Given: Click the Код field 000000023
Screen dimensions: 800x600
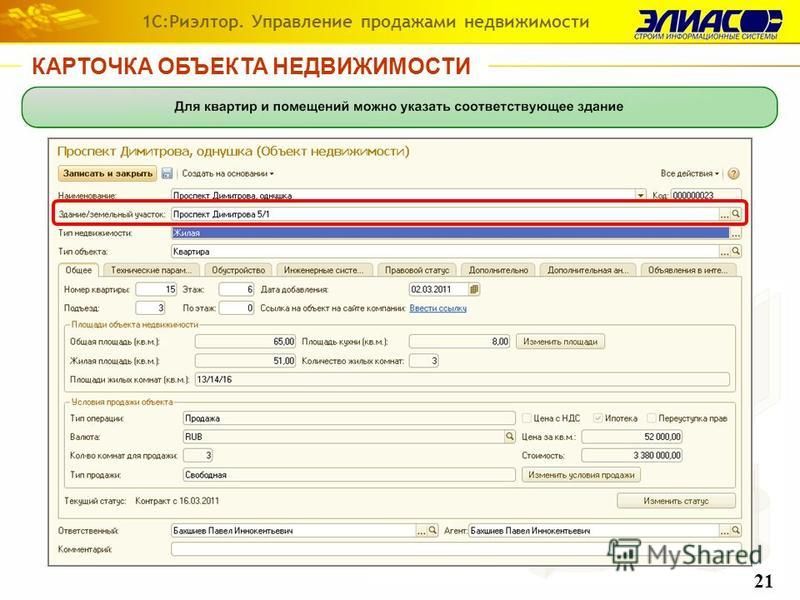Looking at the screenshot, I should (x=706, y=195).
